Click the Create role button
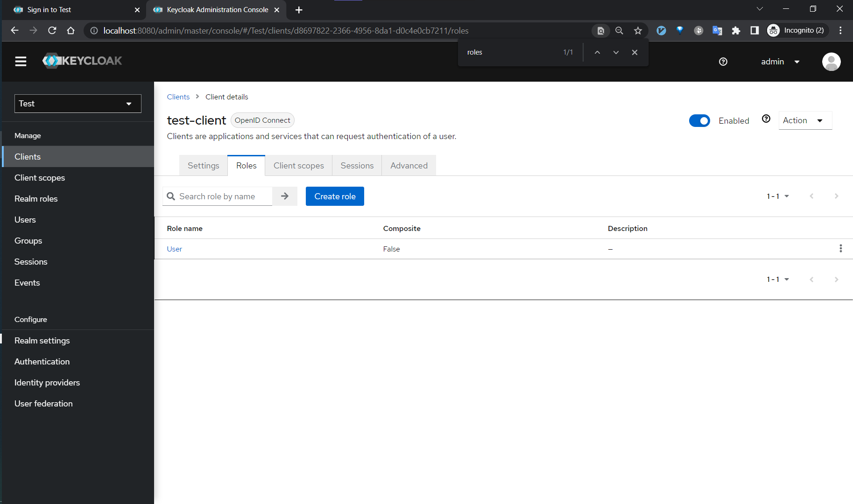Viewport: 853px width, 504px height. click(x=335, y=196)
